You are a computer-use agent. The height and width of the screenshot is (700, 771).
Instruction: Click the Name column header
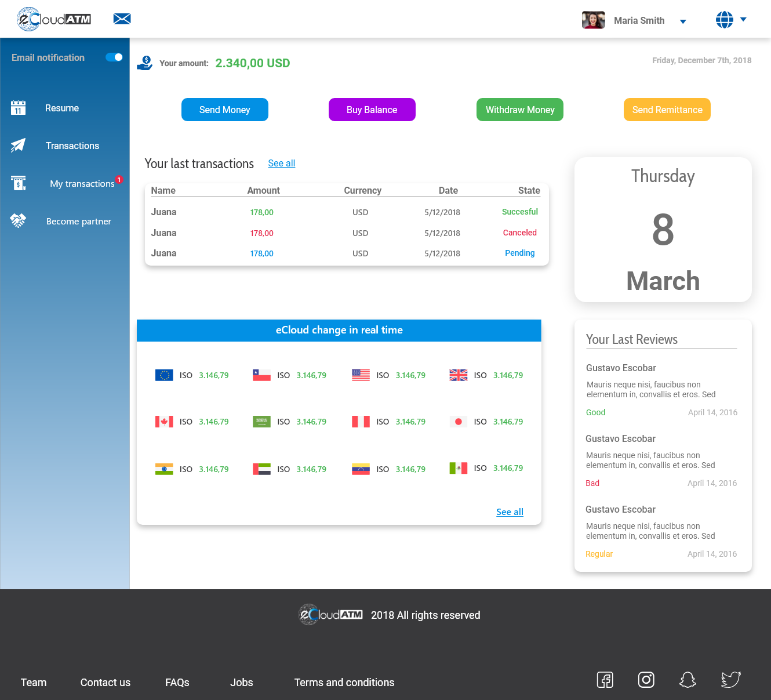[163, 190]
